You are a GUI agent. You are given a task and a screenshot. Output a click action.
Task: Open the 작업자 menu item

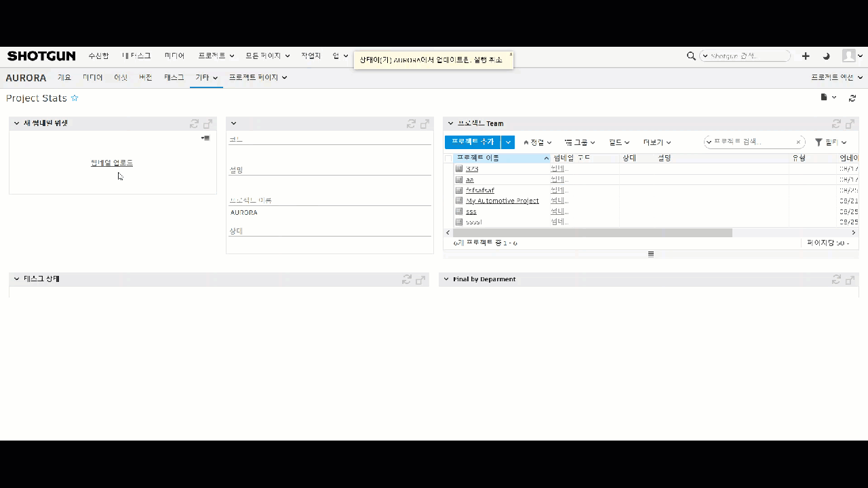(311, 56)
